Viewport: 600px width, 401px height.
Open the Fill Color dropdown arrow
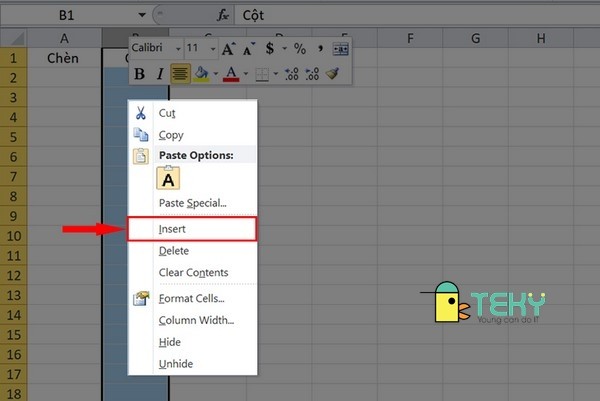215,73
